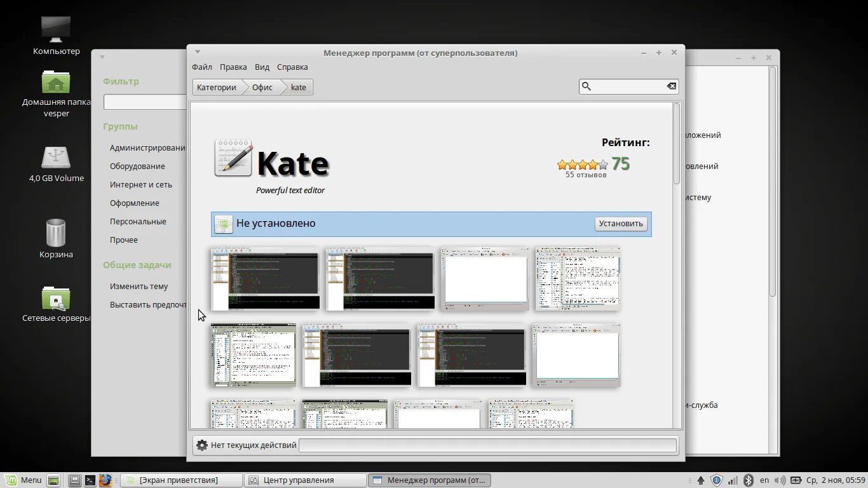Click the battery power tray icon
This screenshot has height=488, width=868.
click(797, 480)
